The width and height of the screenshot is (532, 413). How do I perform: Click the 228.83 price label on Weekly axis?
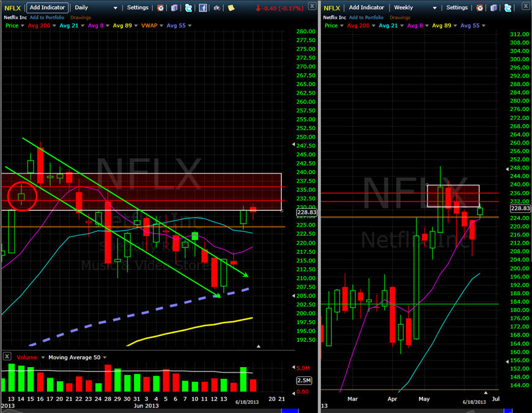[x=520, y=208]
